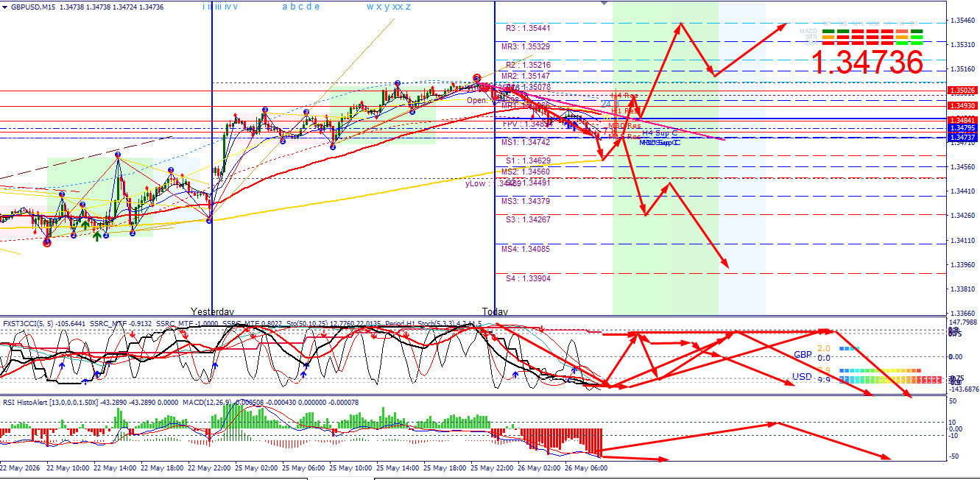Select the MS3: 1.34379 pivot label

pos(526,202)
